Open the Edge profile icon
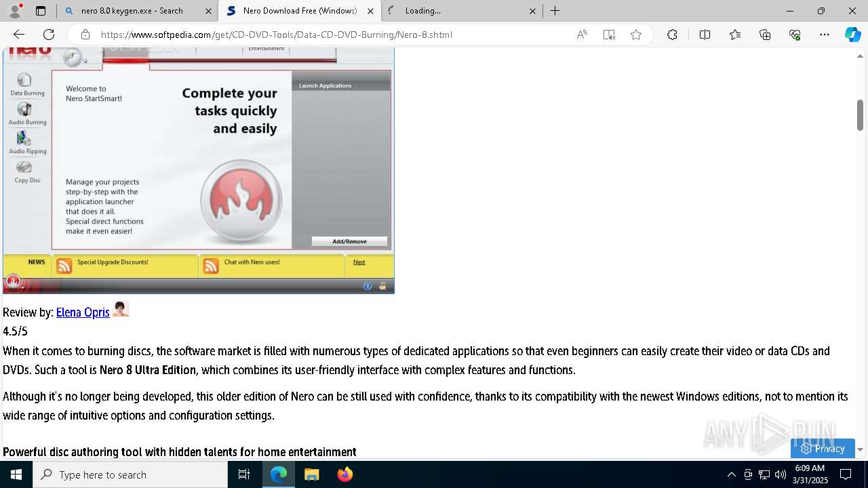Image resolution: width=868 pixels, height=488 pixels. pyautogui.click(x=15, y=11)
